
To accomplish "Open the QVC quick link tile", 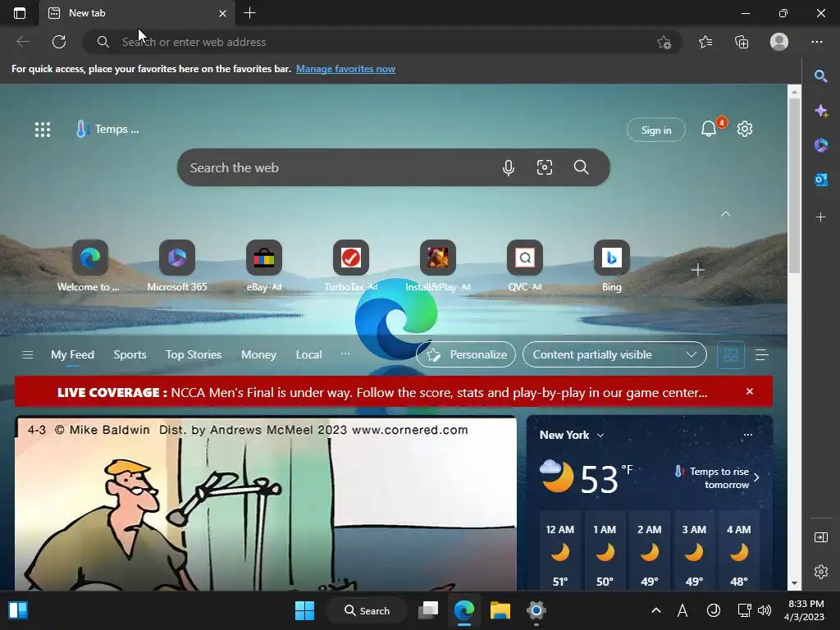I will tap(525, 267).
